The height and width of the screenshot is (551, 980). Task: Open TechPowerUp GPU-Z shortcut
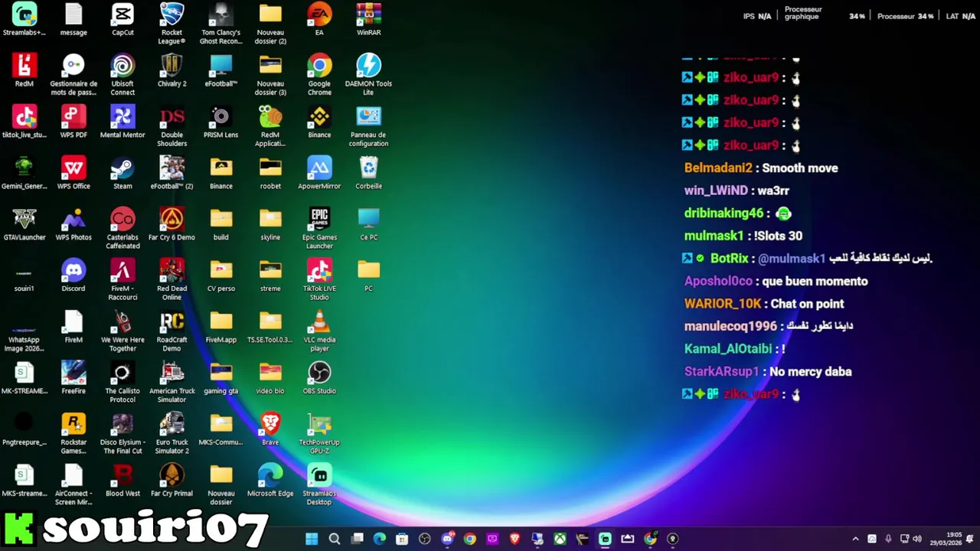[319, 434]
